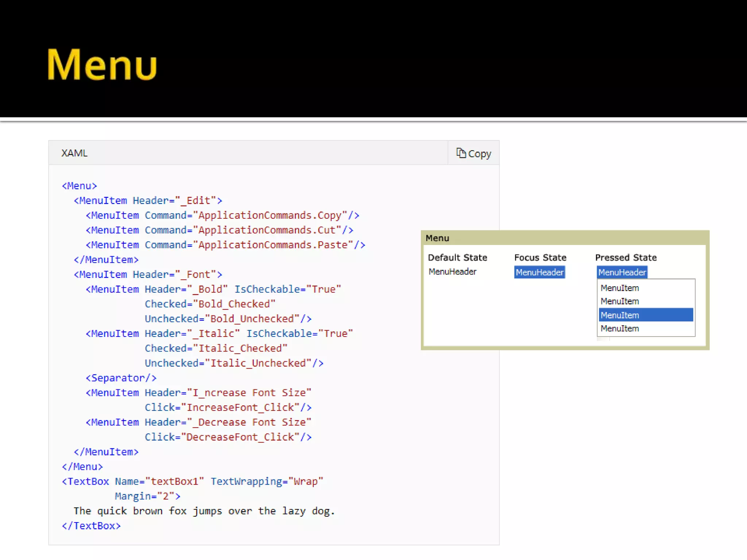This screenshot has width=747, height=560.
Task: Click the Checked="Bold_Checked" line
Action: 210,304
